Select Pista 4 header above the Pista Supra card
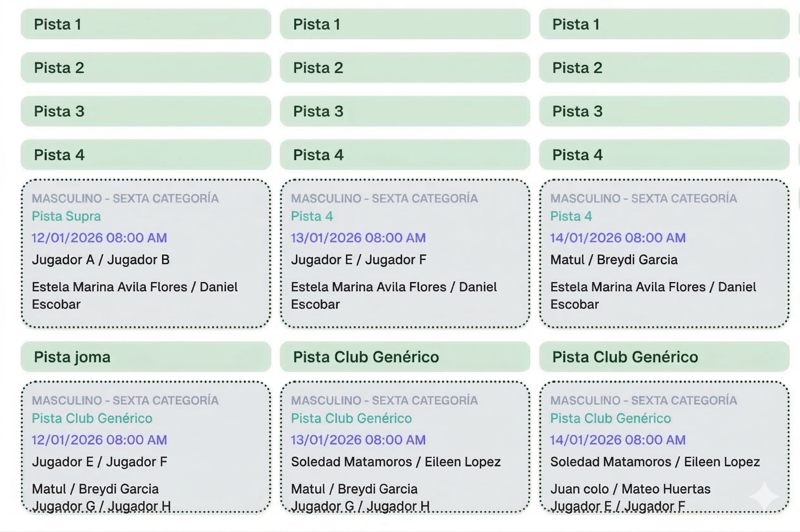Image resolution: width=800 pixels, height=532 pixels. click(146, 155)
